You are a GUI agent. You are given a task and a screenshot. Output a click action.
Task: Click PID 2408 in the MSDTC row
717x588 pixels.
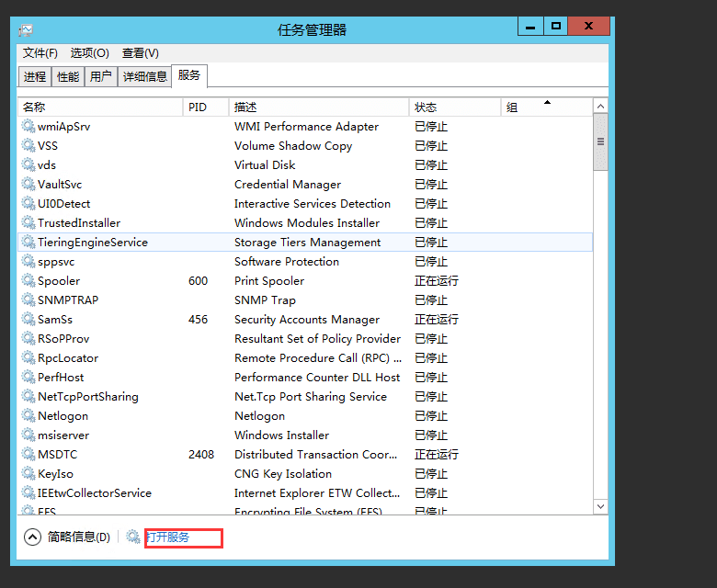pos(201,454)
